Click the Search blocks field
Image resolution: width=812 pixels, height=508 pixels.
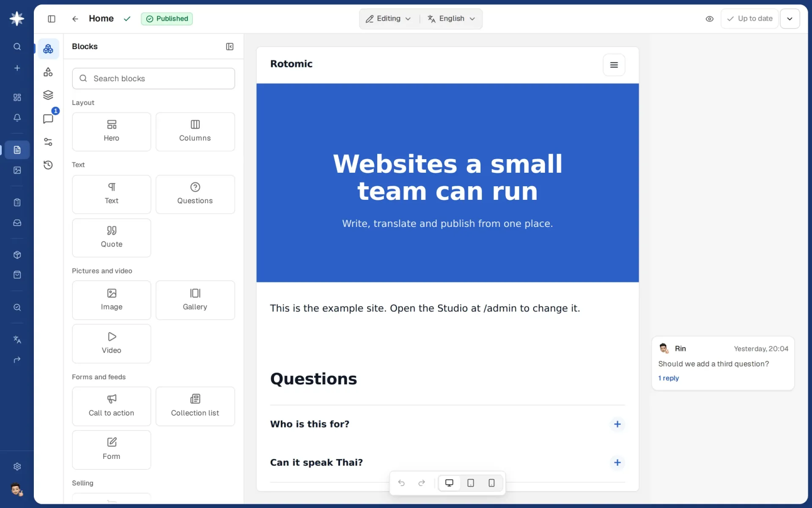pyautogui.click(x=154, y=78)
